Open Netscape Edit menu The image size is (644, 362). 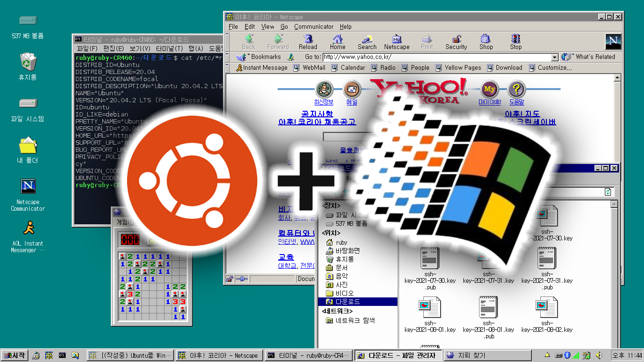point(250,27)
